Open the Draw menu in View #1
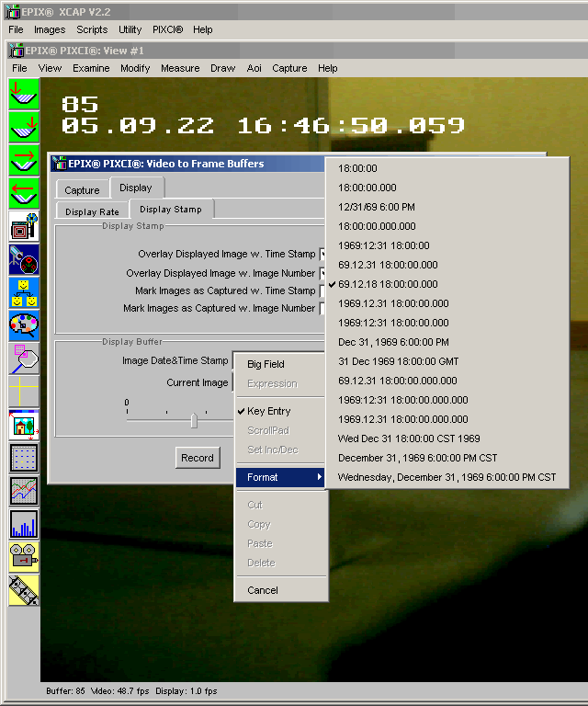588x706 pixels. pos(222,68)
